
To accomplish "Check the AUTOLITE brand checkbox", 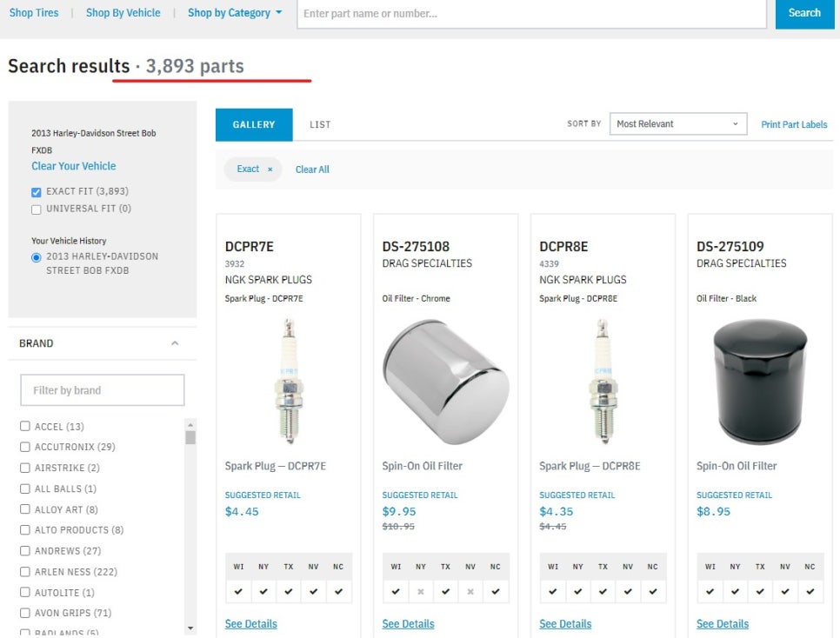I will 24,592.
